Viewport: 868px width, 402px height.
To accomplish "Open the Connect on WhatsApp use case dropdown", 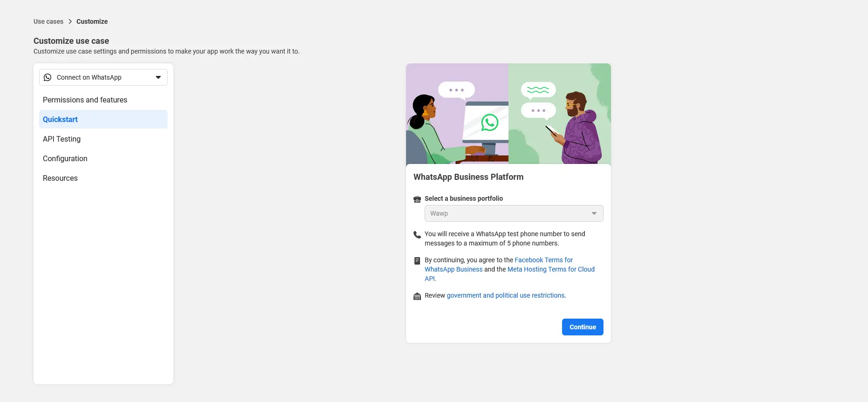I will tap(103, 77).
